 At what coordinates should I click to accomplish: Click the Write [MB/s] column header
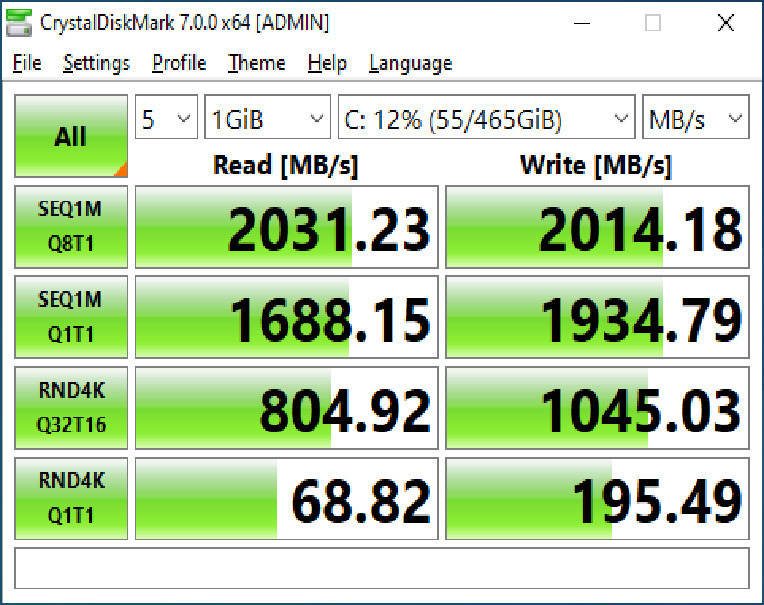[596, 165]
